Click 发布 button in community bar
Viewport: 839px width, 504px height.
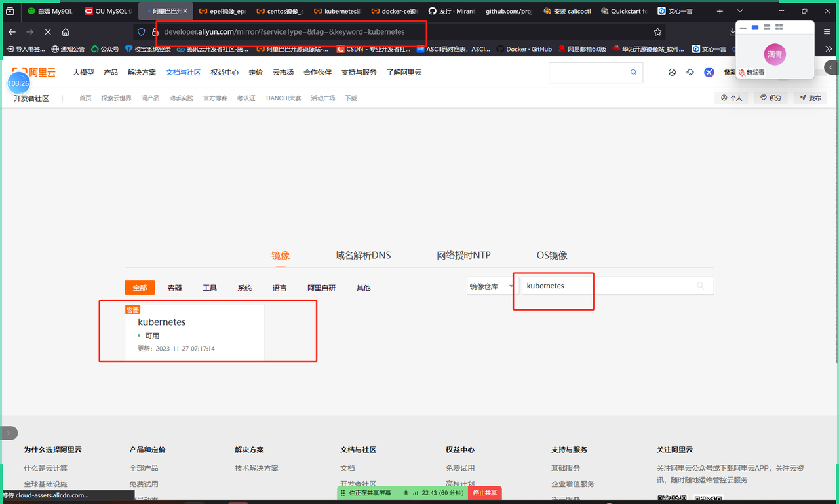click(810, 98)
